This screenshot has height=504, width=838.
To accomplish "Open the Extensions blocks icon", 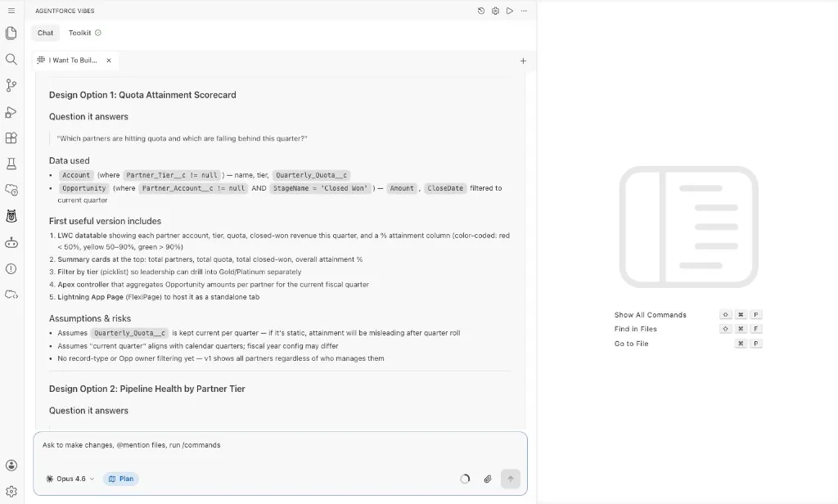I will coord(11,138).
